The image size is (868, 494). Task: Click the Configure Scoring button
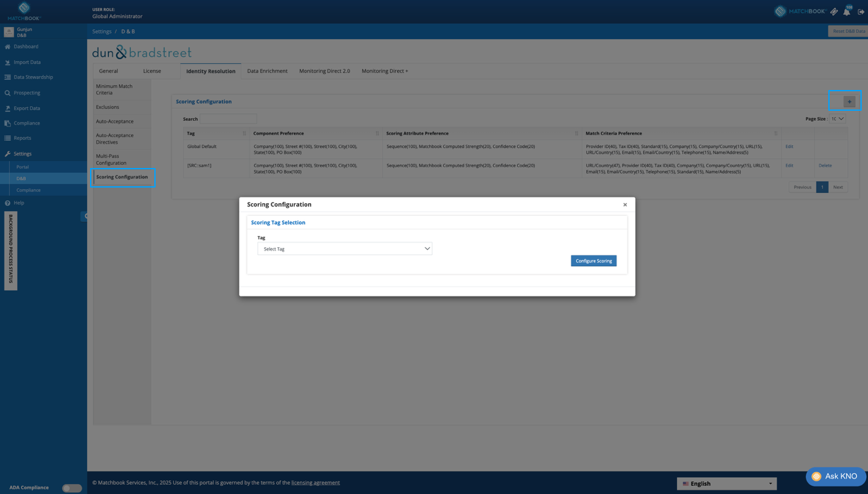(x=593, y=261)
